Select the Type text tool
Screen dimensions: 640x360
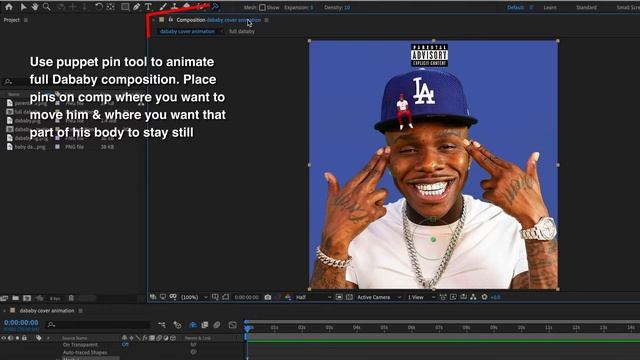pyautogui.click(x=148, y=7)
